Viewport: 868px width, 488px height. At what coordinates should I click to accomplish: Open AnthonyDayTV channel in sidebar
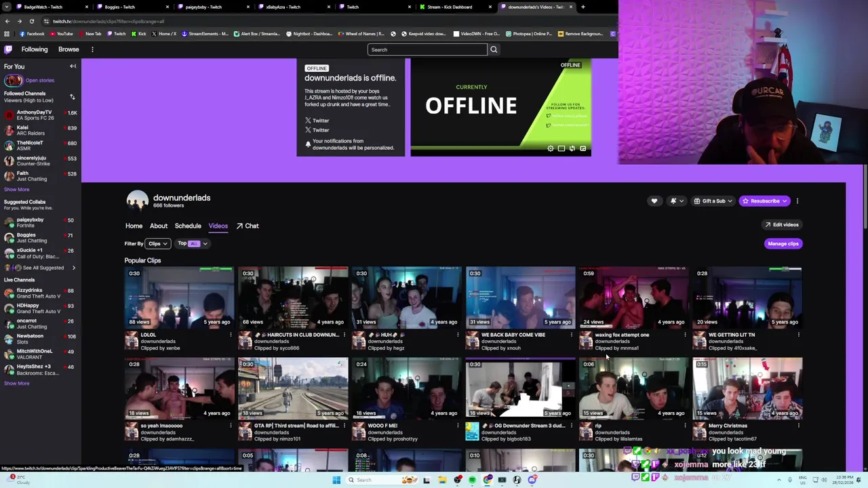tap(40, 115)
